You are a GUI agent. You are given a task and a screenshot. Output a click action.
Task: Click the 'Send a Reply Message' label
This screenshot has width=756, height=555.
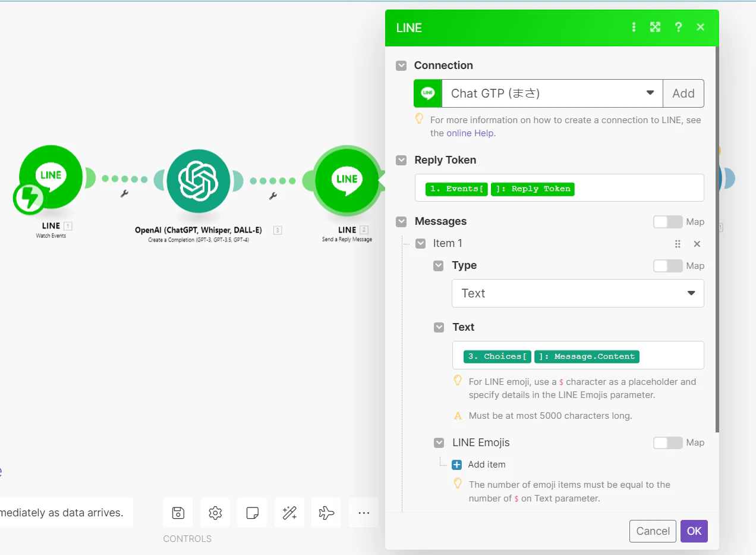347,240
